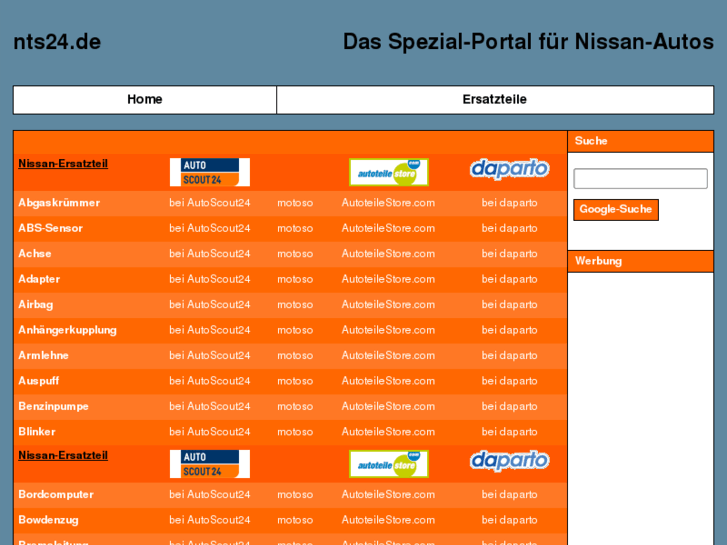
Task: Open motoso link in Blinker row
Action: [295, 432]
